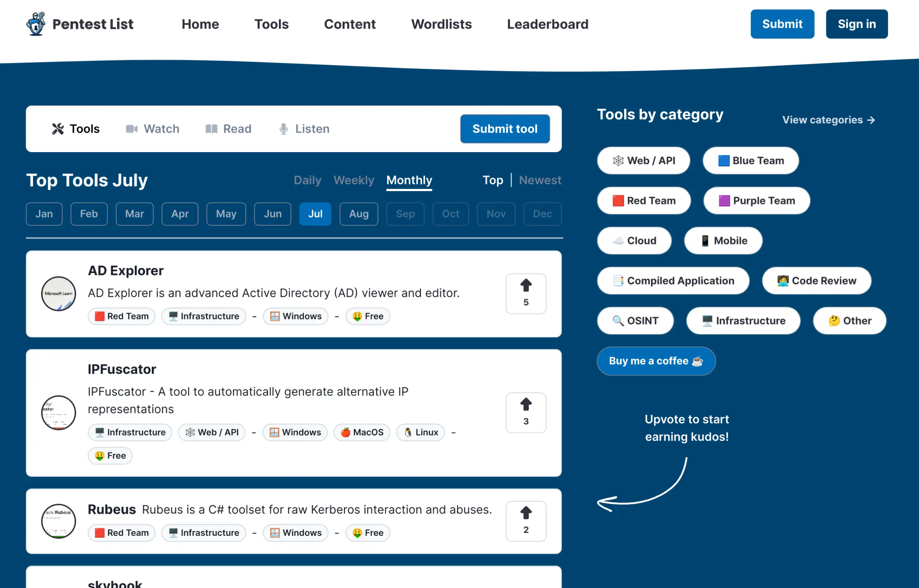Filter by Infrastructure category in sidebar
Viewport: 919px width, 588px height.
point(743,321)
